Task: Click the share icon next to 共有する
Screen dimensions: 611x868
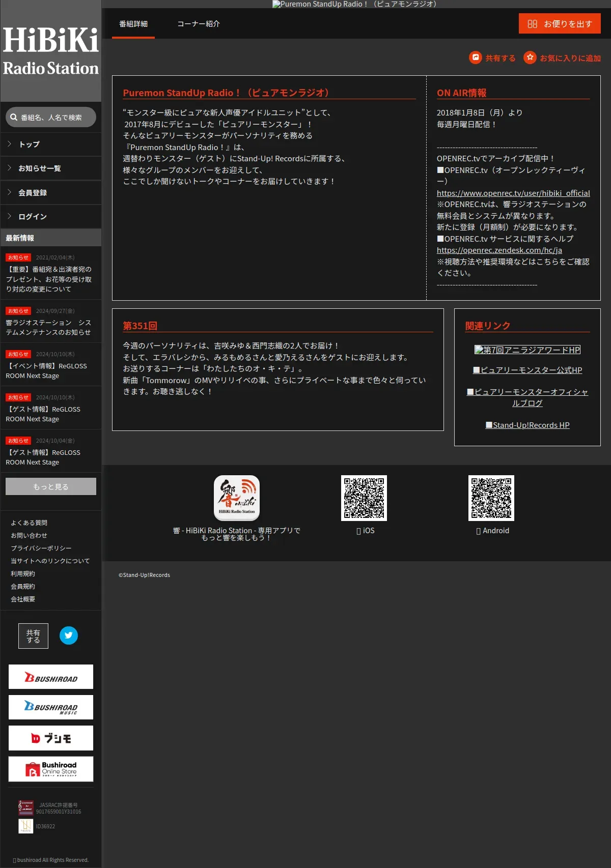Action: 475,57
